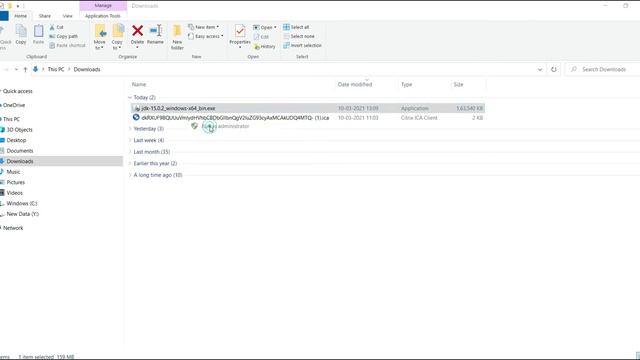Expand the Yesterday (3) group

[130, 129]
